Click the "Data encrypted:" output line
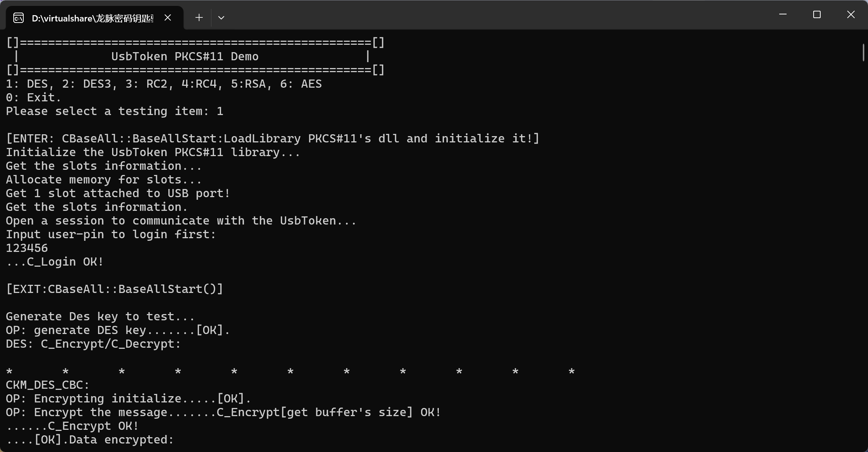The width and height of the screenshot is (868, 452). (x=90, y=440)
